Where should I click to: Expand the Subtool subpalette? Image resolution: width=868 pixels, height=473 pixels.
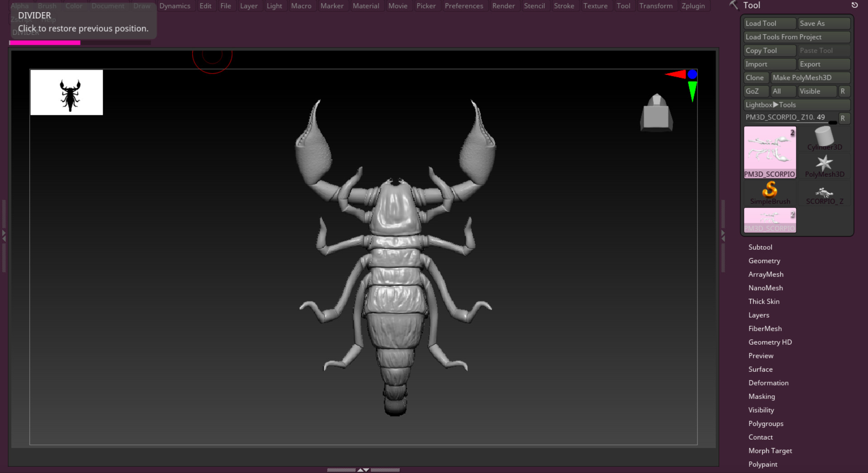click(x=760, y=247)
